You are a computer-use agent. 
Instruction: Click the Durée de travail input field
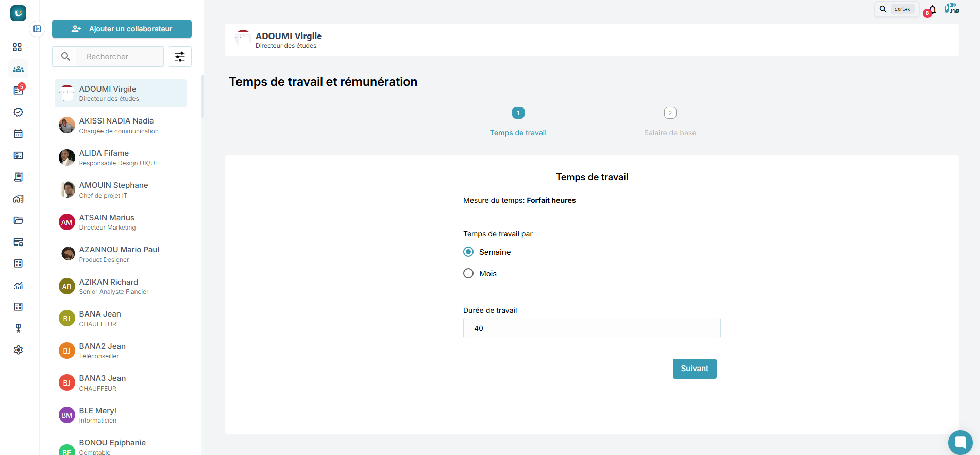(592, 328)
